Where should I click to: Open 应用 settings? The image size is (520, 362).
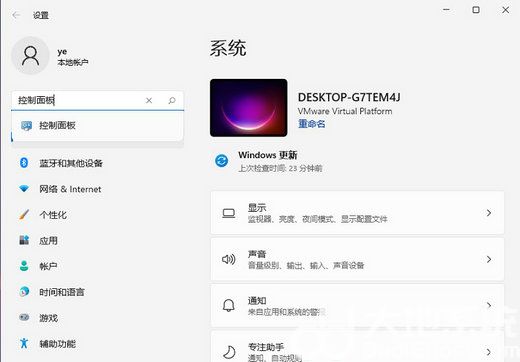coord(48,241)
